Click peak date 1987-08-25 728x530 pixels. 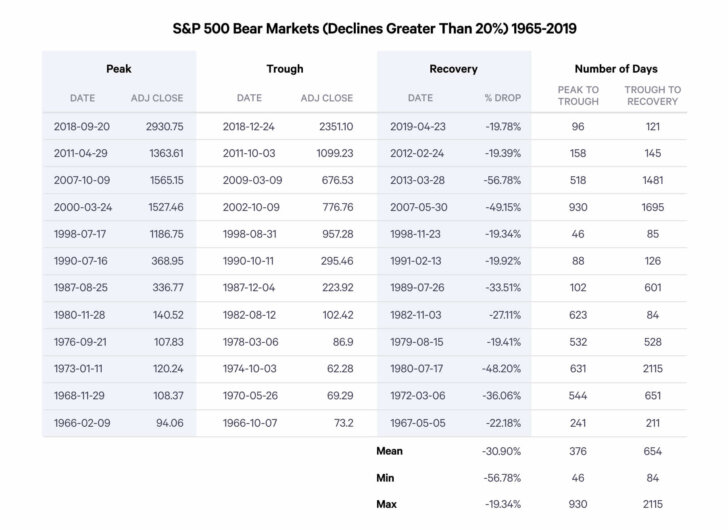coord(82,289)
